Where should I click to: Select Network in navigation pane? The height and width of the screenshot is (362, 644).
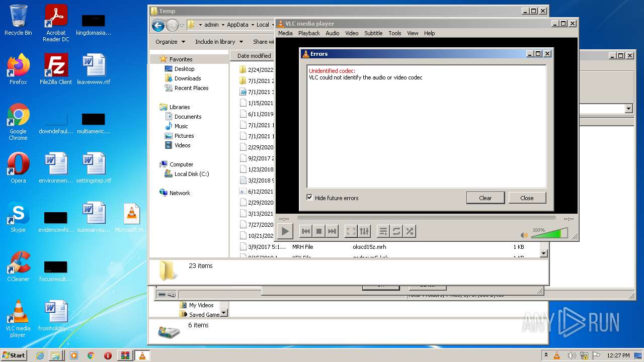click(180, 193)
